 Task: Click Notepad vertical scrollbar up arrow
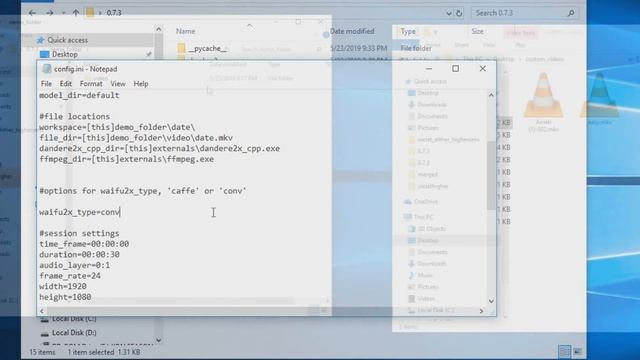[491, 95]
